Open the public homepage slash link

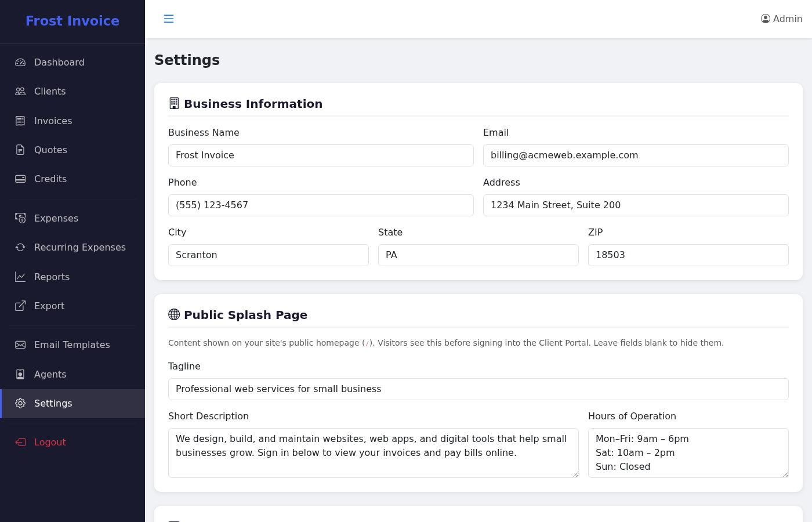pos(368,343)
